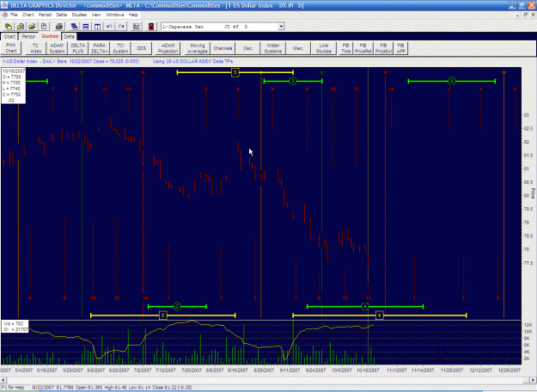Click the Print Chart button

11,48
